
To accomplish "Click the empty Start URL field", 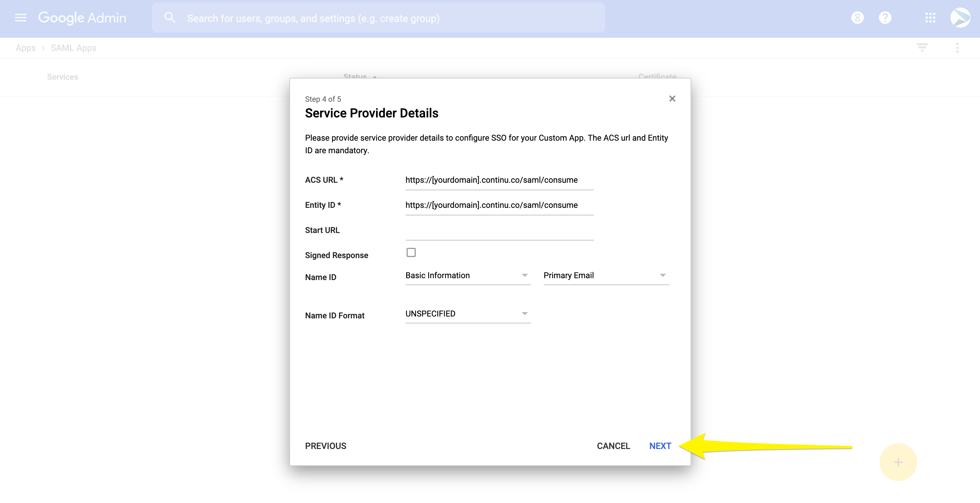I will click(x=499, y=230).
